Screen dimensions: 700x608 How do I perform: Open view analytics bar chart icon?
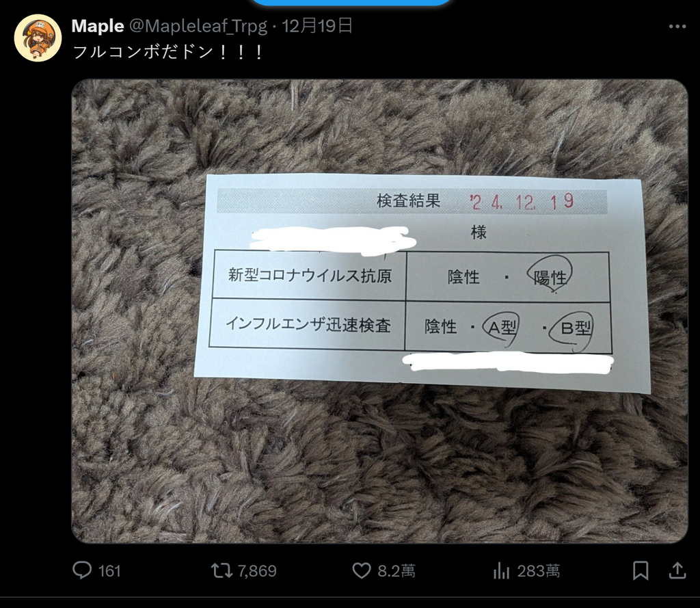pos(501,570)
